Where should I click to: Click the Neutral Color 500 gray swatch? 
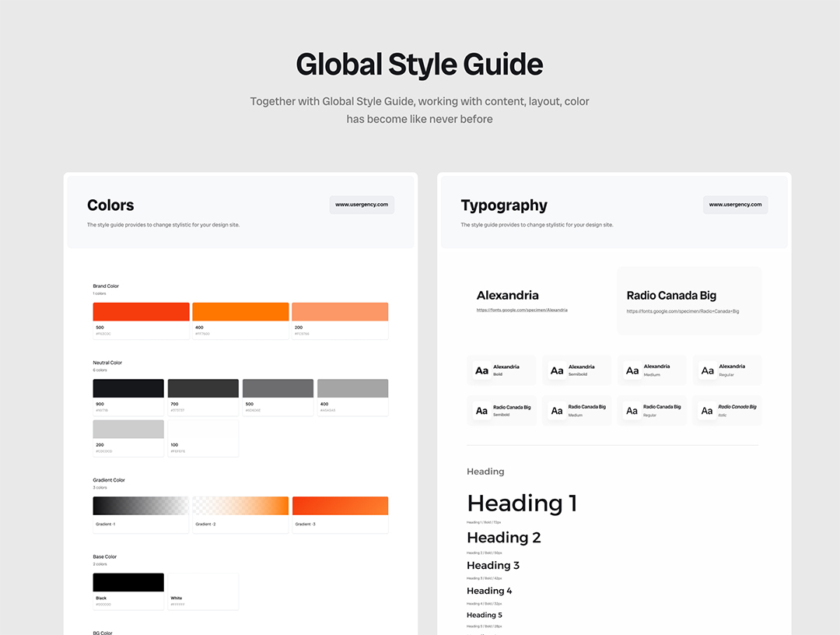coord(278,388)
